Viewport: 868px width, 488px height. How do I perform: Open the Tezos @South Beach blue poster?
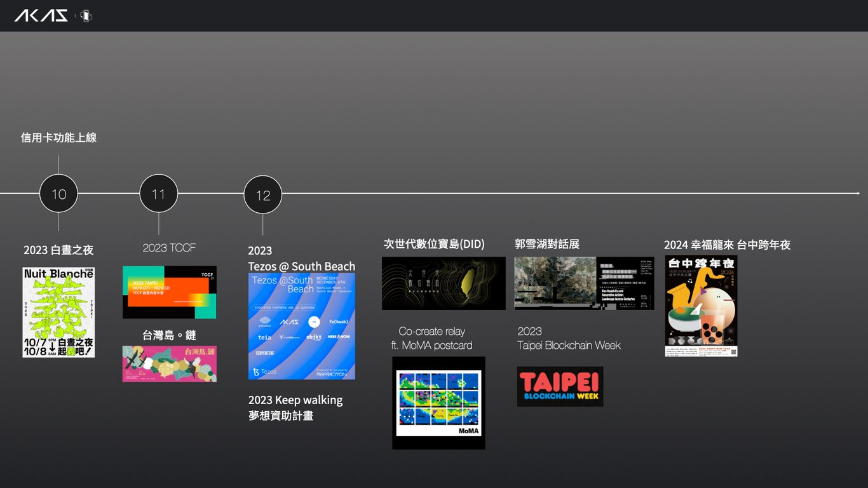(302, 326)
